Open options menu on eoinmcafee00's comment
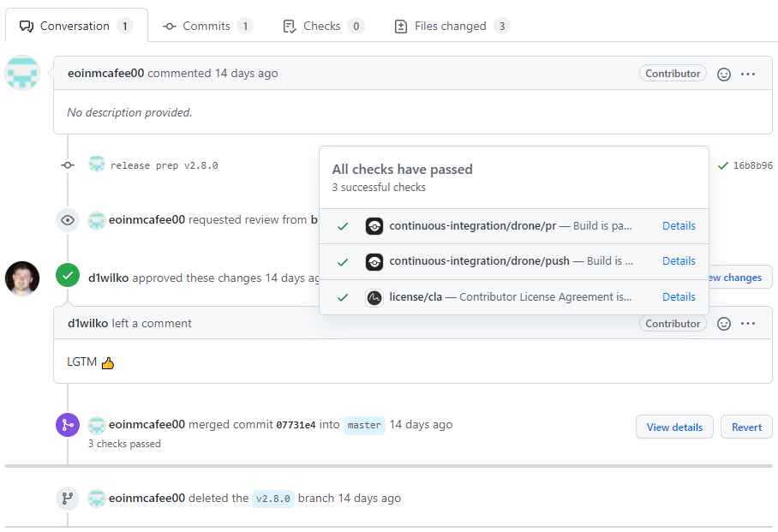 click(748, 75)
